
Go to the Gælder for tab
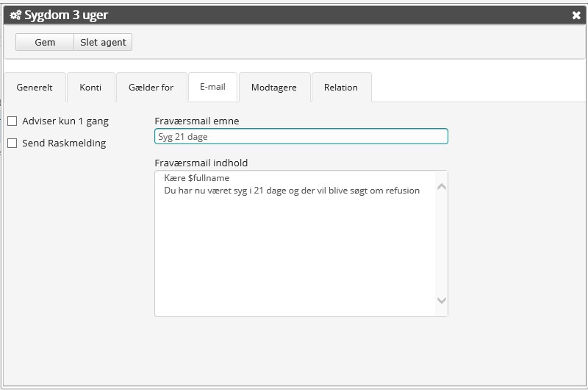pyautogui.click(x=151, y=88)
